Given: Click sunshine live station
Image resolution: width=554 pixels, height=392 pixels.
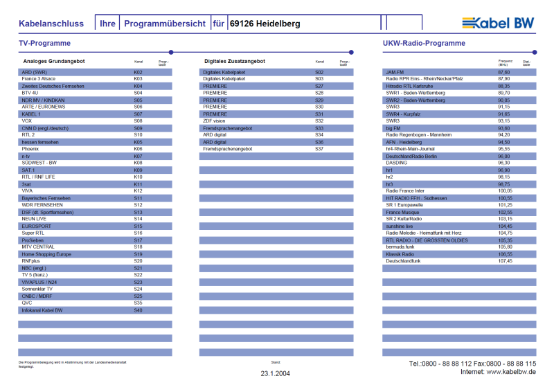Looking at the screenshot, I should [x=459, y=226].
